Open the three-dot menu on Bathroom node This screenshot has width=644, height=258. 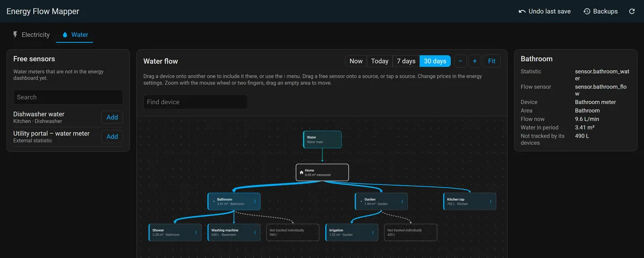point(254,202)
